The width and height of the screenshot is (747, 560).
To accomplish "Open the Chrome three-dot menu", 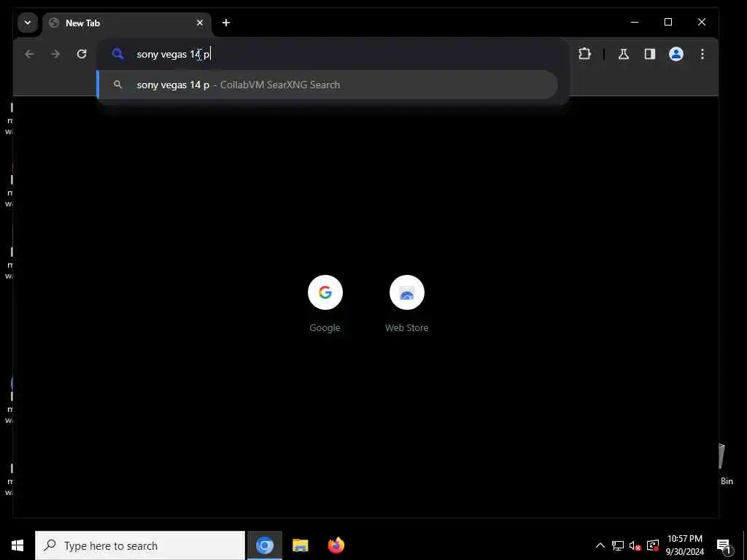I will [x=703, y=54].
